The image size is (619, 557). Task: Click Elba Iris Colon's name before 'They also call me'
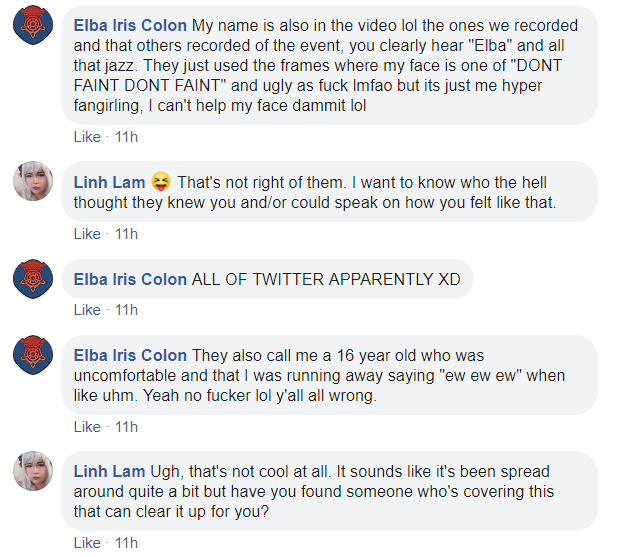tap(130, 356)
